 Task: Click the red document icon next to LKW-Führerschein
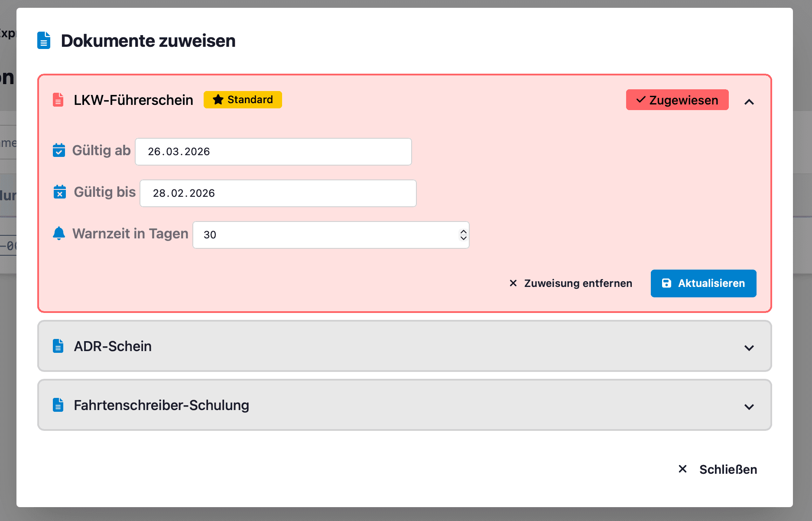58,100
